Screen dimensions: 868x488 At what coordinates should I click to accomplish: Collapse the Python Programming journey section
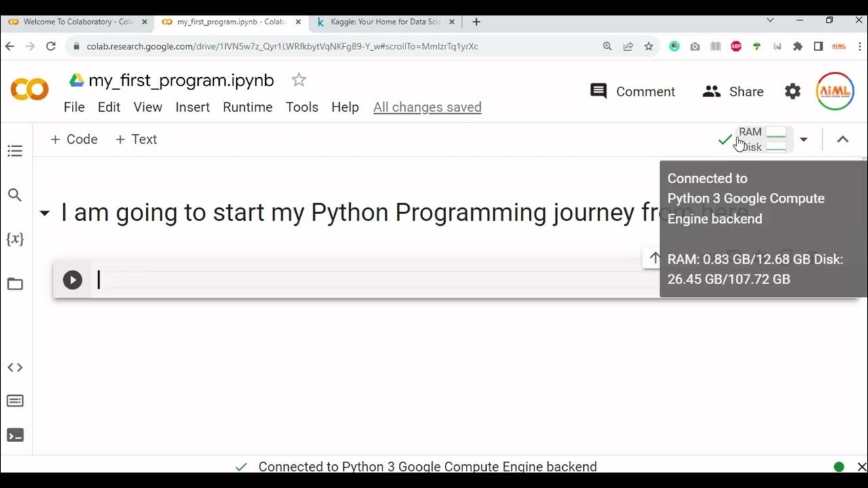(x=45, y=213)
